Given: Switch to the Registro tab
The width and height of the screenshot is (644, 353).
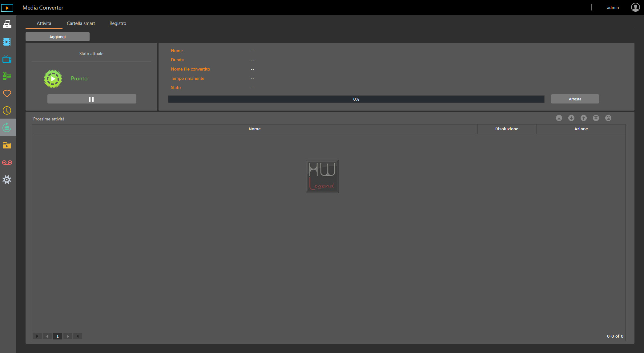Looking at the screenshot, I should pyautogui.click(x=118, y=23).
